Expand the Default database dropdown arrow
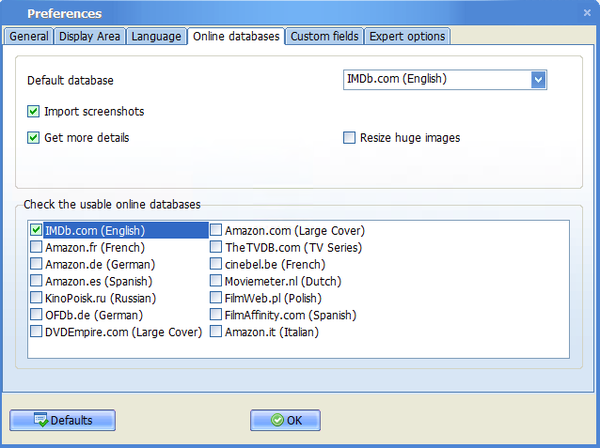This screenshot has width=600, height=448. 538,80
